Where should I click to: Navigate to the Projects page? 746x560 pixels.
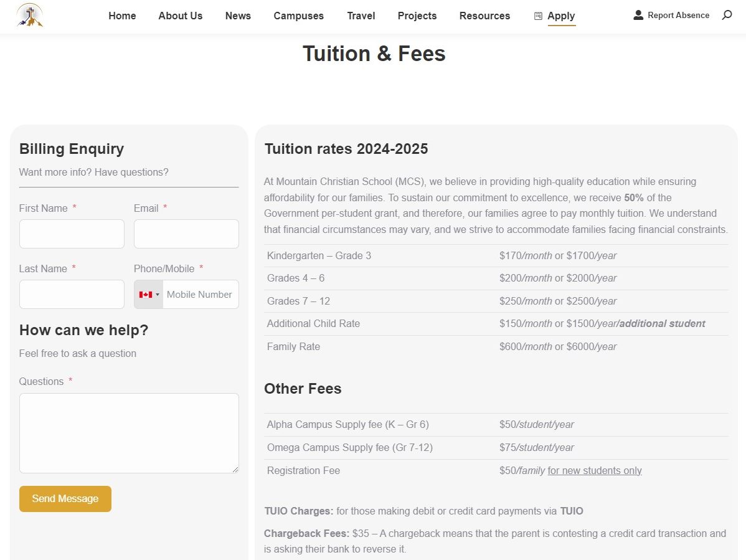[x=417, y=16]
